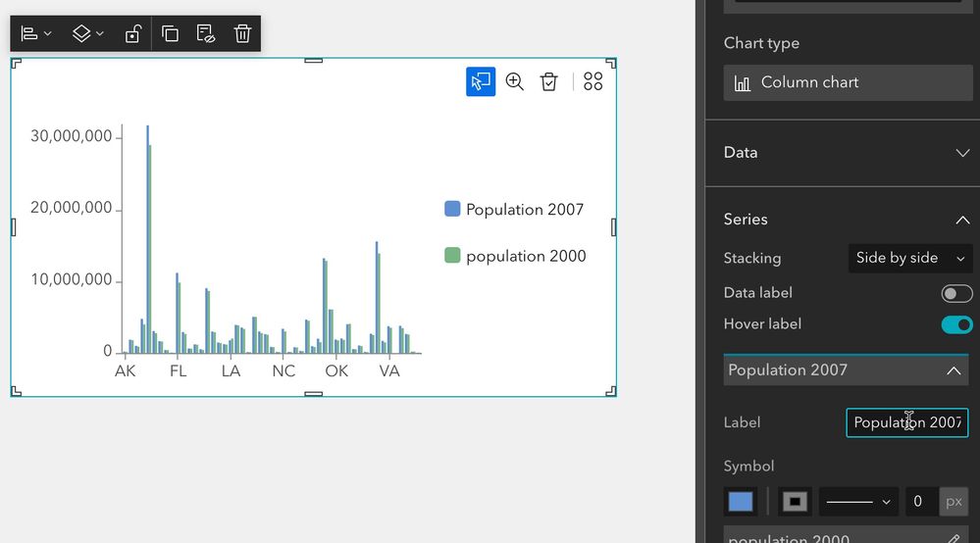The height and width of the screenshot is (543, 980).
Task: Click the top-left widget resize corner handle
Action: click(x=17, y=63)
